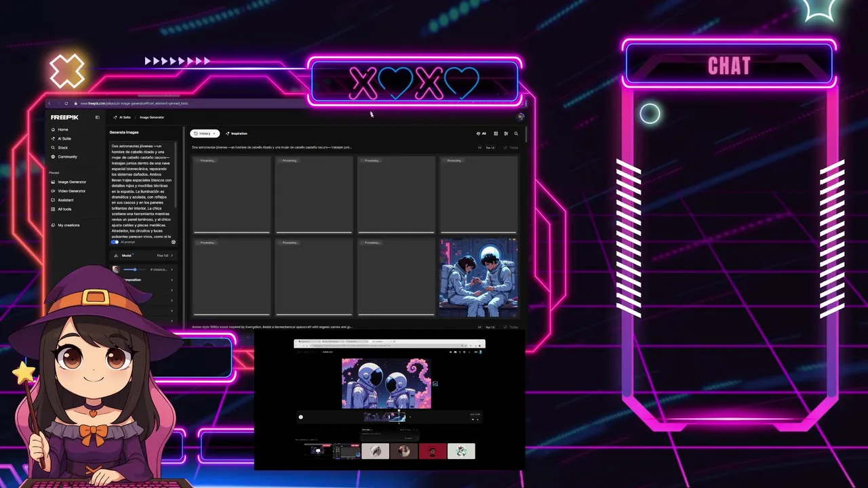The height and width of the screenshot is (488, 868).
Task: Click lower window browser address bar
Action: [x=389, y=346]
